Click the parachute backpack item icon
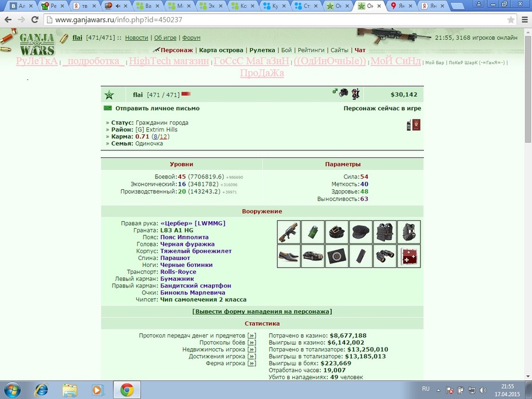This screenshot has height=399, width=532. (409, 232)
